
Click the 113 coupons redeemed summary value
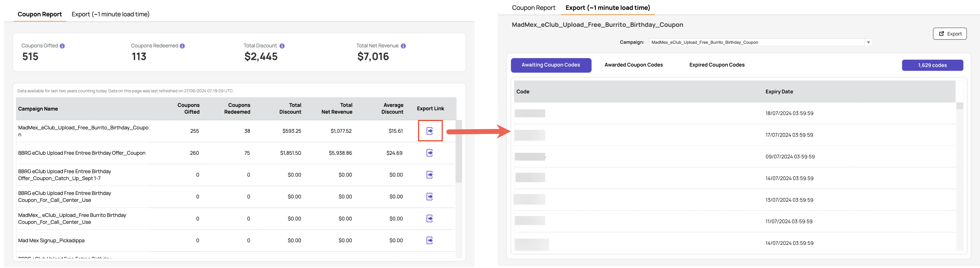tap(139, 57)
